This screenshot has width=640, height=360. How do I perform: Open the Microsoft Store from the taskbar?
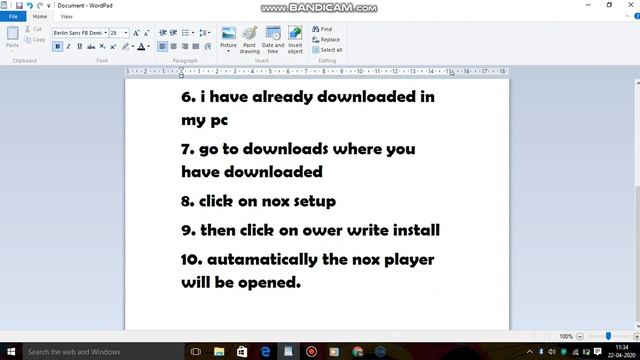point(242,351)
